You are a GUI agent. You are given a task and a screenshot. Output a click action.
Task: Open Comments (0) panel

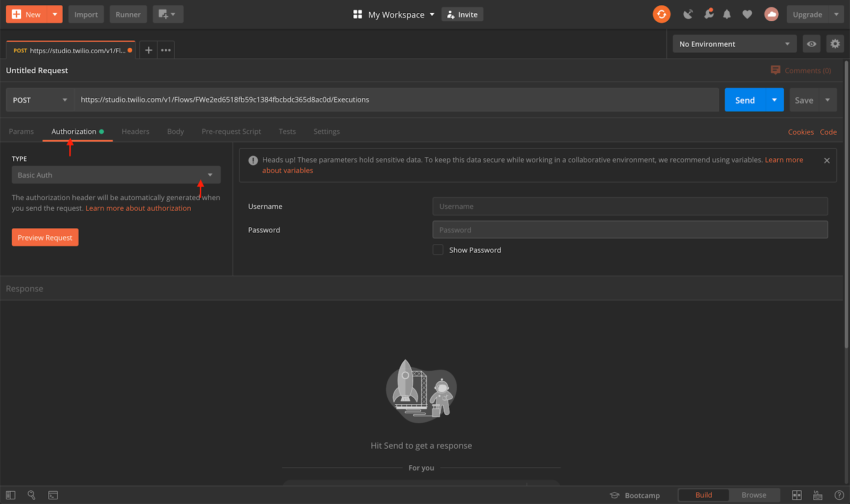[801, 70]
